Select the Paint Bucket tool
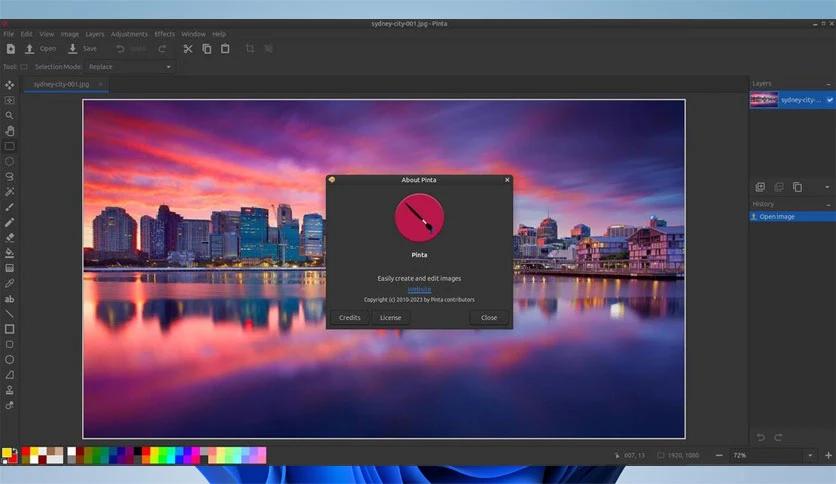836x484 pixels. [x=10, y=253]
